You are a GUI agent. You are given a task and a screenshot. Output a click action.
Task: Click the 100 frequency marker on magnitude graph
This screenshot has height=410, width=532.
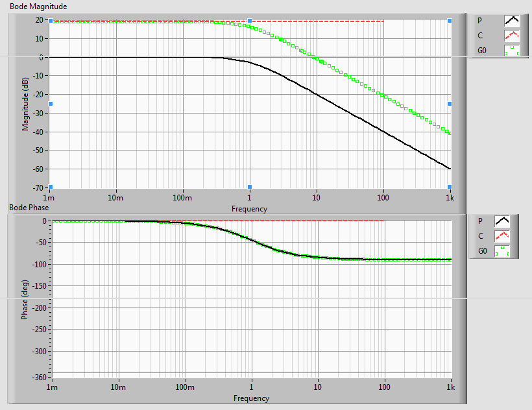tap(383, 198)
